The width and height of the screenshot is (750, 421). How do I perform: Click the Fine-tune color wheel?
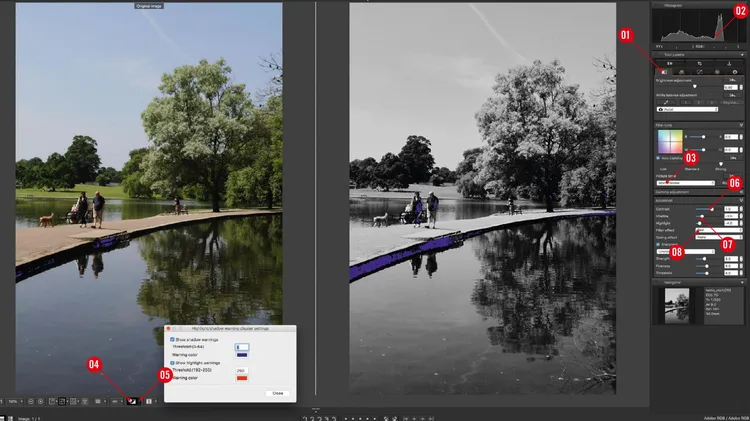pyautogui.click(x=671, y=142)
